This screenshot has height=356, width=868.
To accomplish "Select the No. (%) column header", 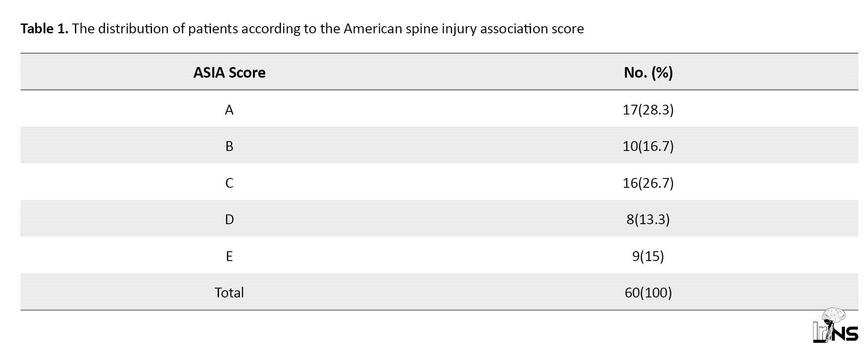I will [x=648, y=72].
